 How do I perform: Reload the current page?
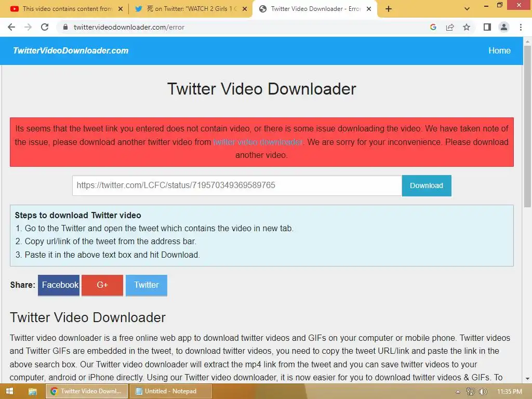click(45, 27)
